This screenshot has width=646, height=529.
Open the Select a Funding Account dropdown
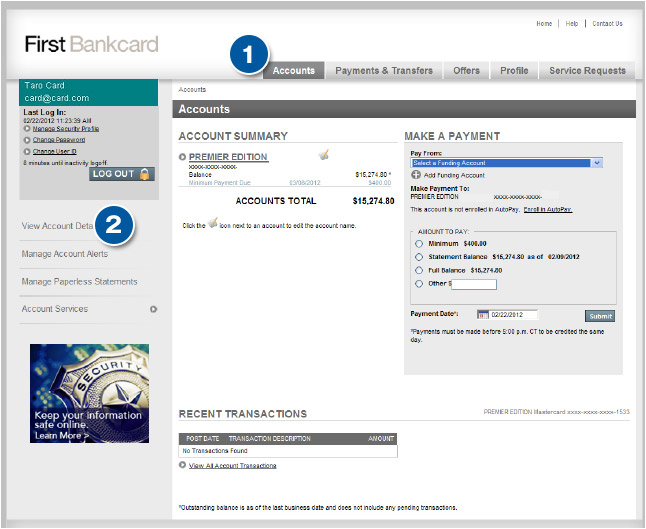507,163
